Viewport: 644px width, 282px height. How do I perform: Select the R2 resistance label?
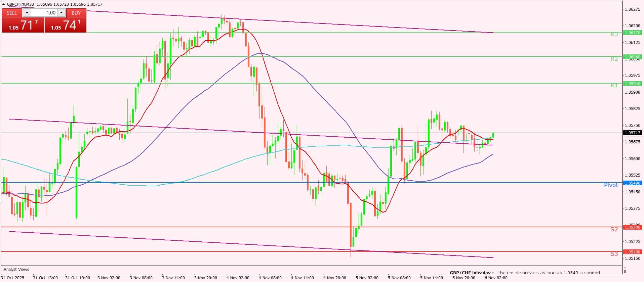(x=614, y=59)
